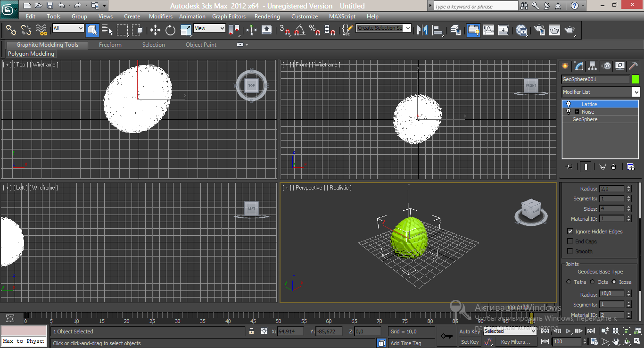Image resolution: width=644 pixels, height=348 pixels.
Task: Activate the Select Object tool
Action: click(92, 30)
